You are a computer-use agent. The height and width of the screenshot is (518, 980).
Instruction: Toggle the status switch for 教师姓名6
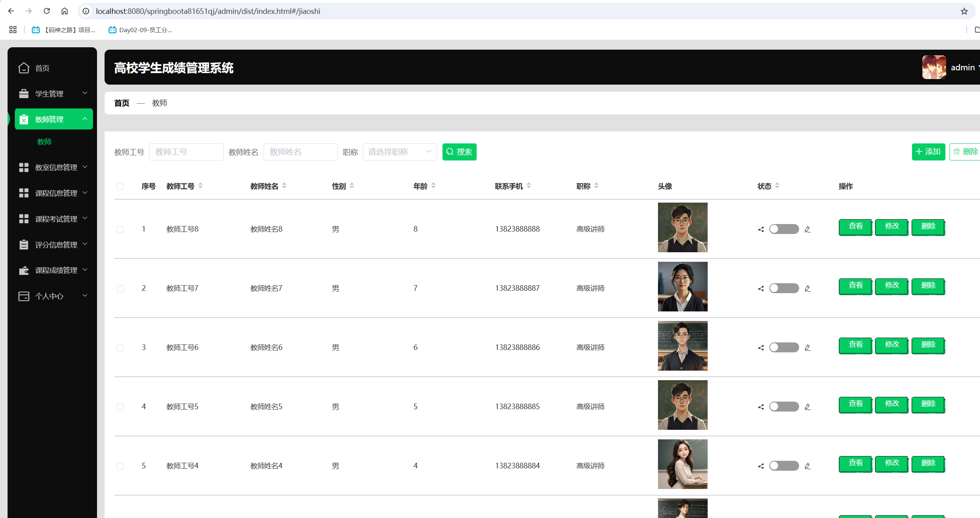coord(784,348)
